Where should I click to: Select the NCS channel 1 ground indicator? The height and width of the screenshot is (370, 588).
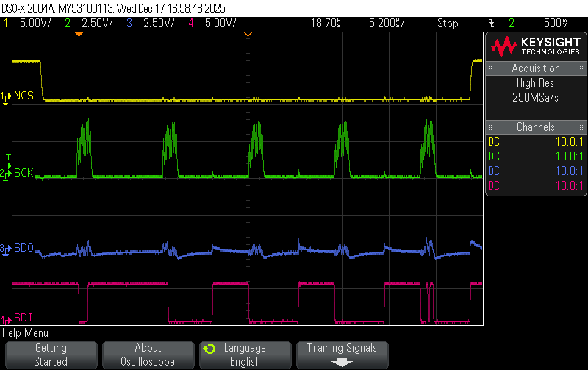pos(6,98)
